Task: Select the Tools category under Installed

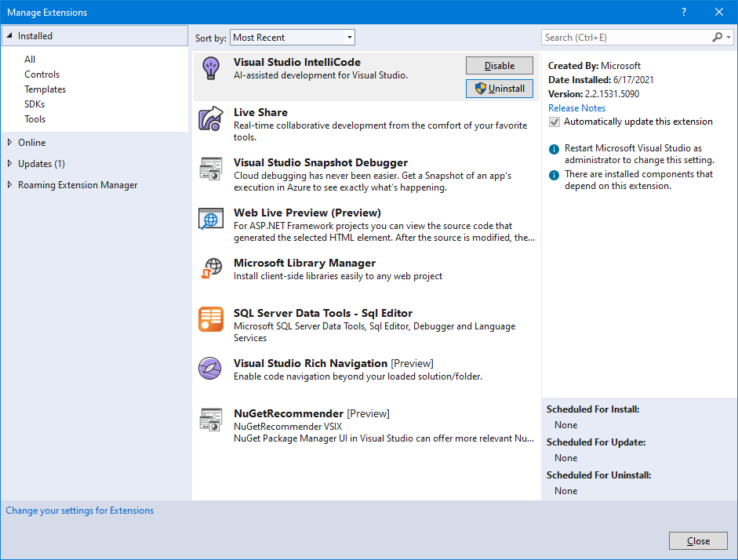Action: click(35, 118)
